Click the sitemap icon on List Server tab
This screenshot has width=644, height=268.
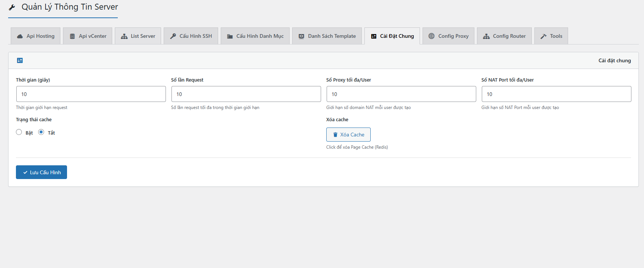pos(124,36)
